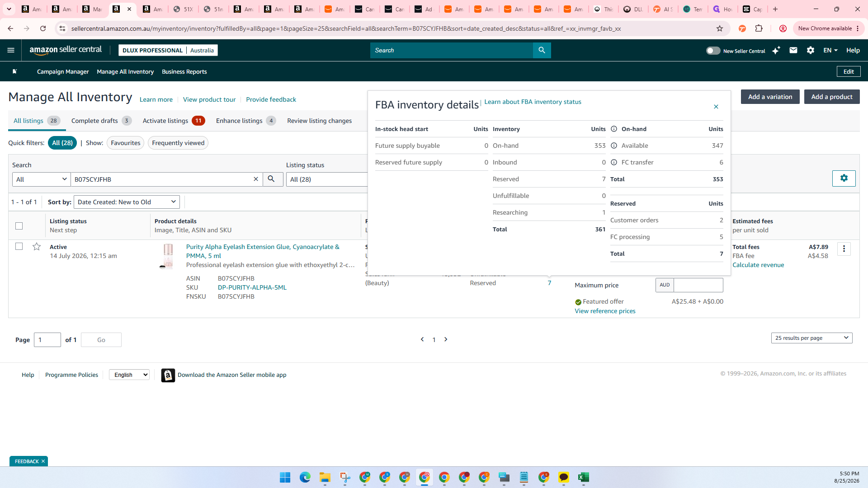Image resolution: width=868 pixels, height=488 pixels.
Task: Click info icon beside On-hand header
Action: click(x=614, y=129)
